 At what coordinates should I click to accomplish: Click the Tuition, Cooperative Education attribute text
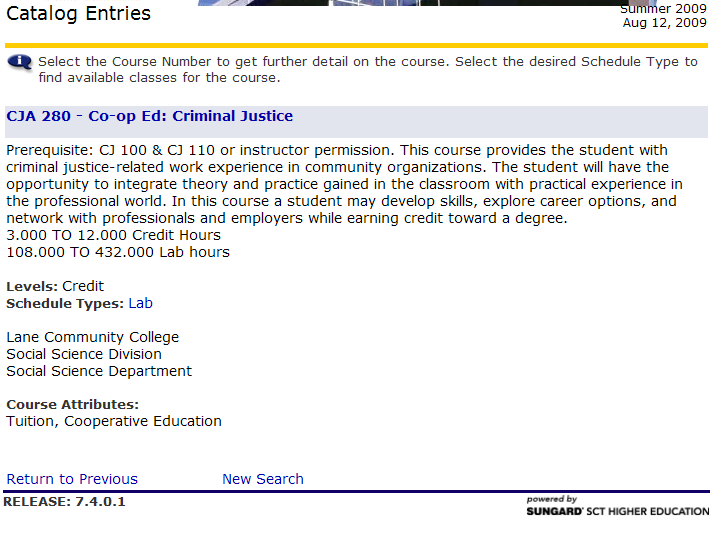click(114, 421)
